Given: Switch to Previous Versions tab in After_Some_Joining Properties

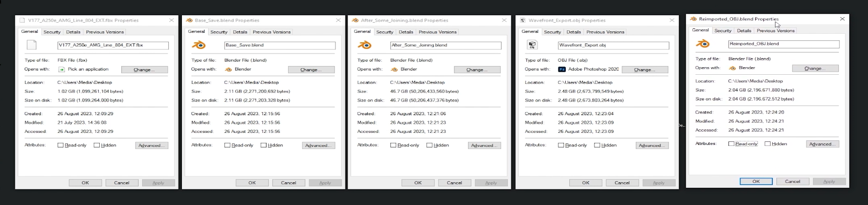Looking at the screenshot, I should tap(437, 32).
